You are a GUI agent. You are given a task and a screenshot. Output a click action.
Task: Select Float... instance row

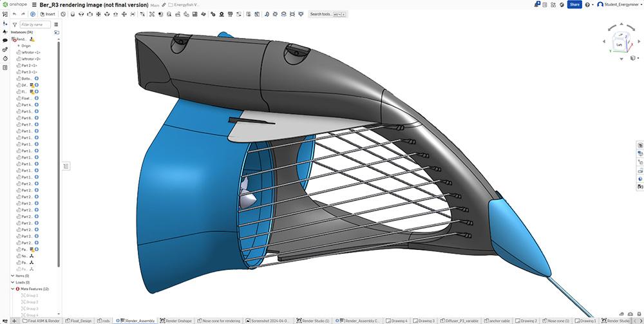(x=27, y=99)
